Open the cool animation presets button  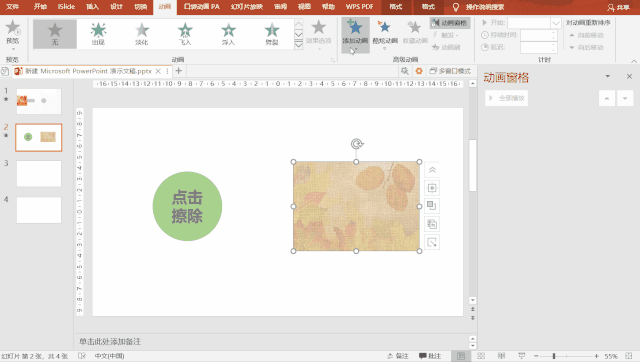[x=385, y=34]
